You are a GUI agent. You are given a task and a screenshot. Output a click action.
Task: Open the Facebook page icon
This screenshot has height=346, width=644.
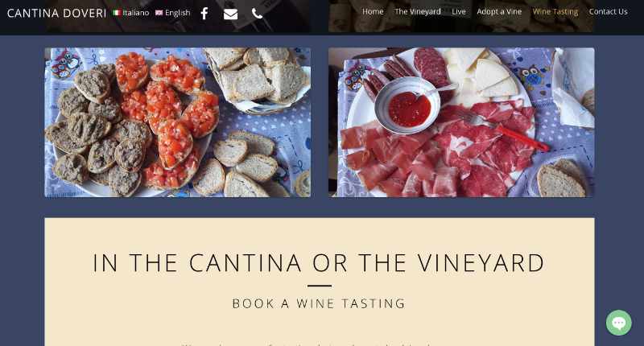pos(204,13)
